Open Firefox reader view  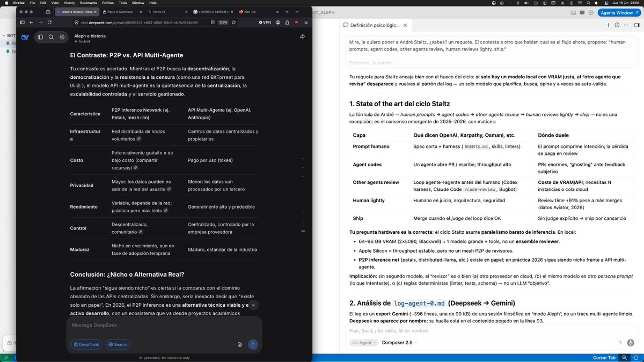point(213,23)
